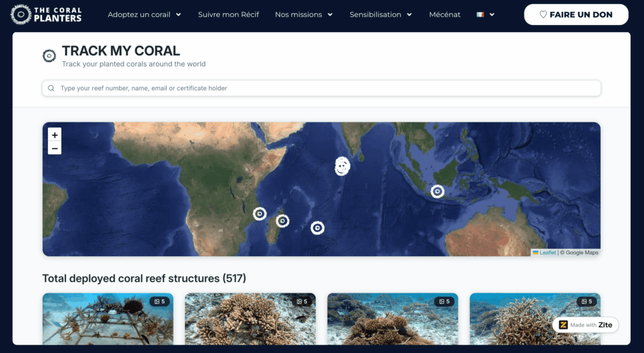Image resolution: width=644 pixels, height=353 pixels.
Task: Click the FAIRE UN DON button
Action: pyautogui.click(x=576, y=14)
